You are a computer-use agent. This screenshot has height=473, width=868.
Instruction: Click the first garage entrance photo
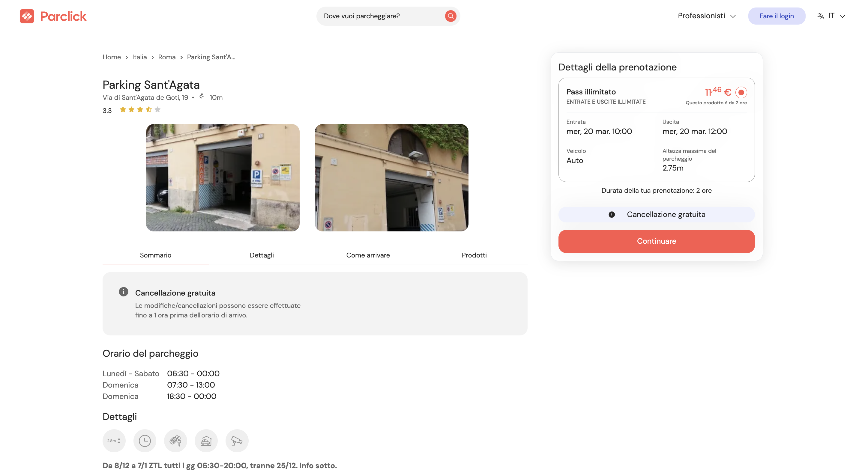click(x=222, y=177)
